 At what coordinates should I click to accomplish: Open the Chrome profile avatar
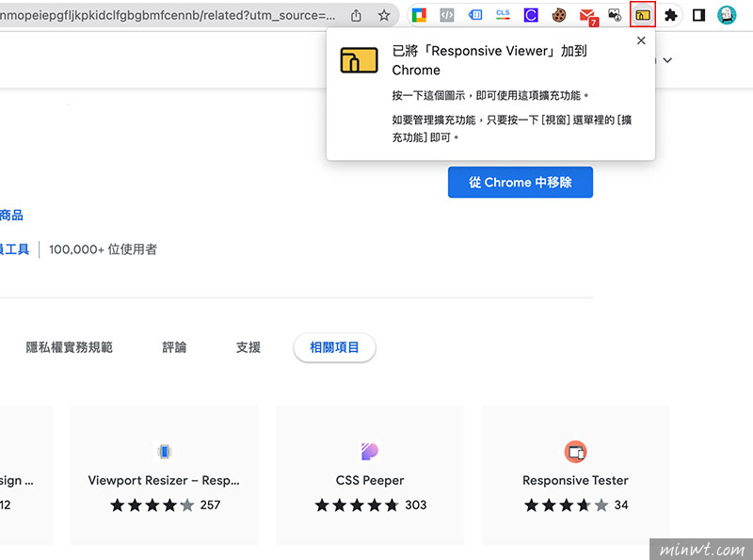[727, 15]
